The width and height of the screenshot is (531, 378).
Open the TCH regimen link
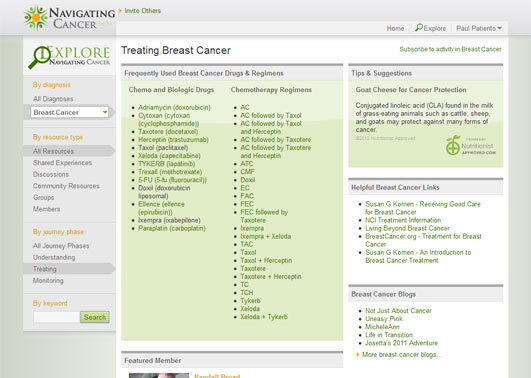(247, 293)
